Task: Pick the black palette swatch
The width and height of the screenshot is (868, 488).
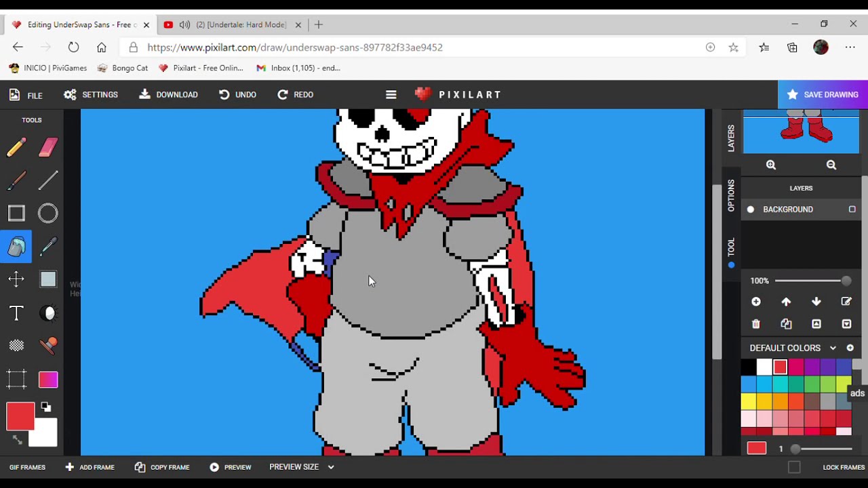Action: (x=749, y=367)
